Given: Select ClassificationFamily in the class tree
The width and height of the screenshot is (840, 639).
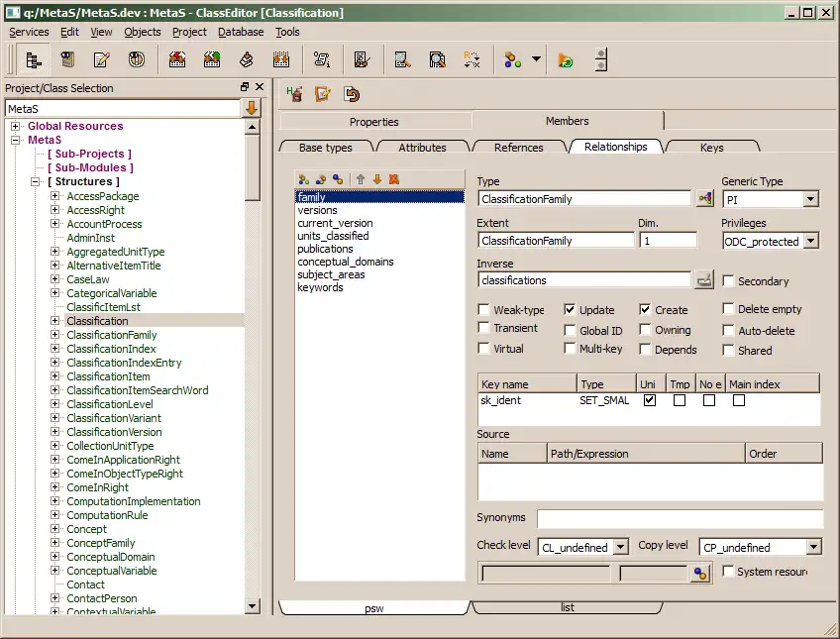Looking at the screenshot, I should [112, 335].
